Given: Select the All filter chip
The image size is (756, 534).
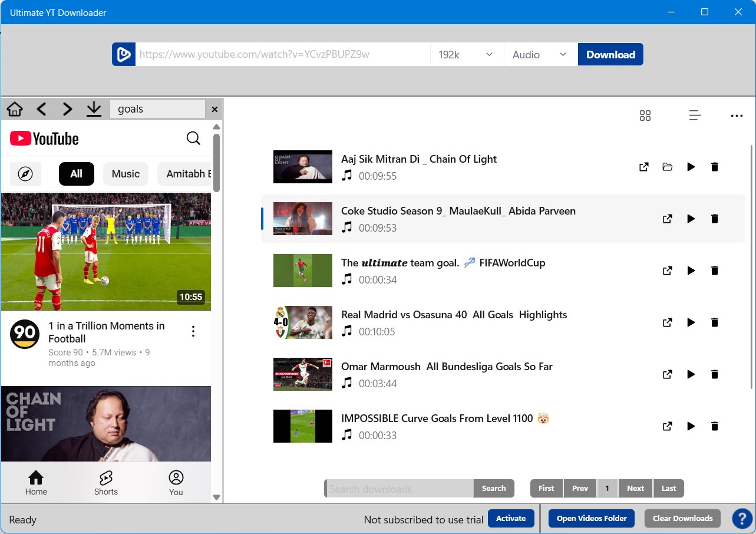Looking at the screenshot, I should (x=77, y=174).
